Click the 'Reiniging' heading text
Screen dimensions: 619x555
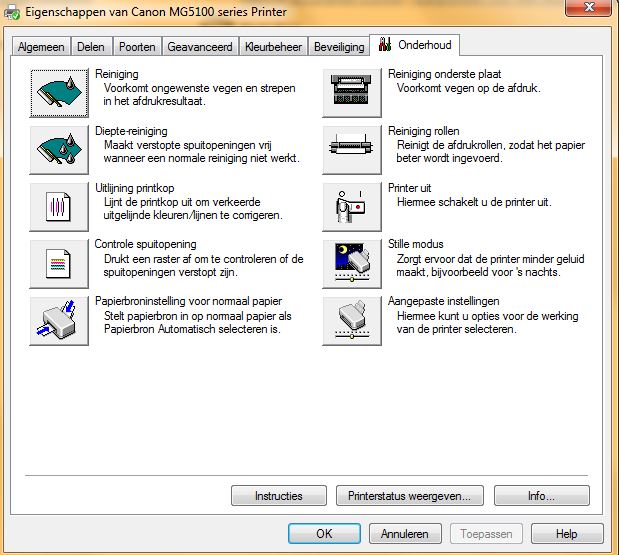117,74
